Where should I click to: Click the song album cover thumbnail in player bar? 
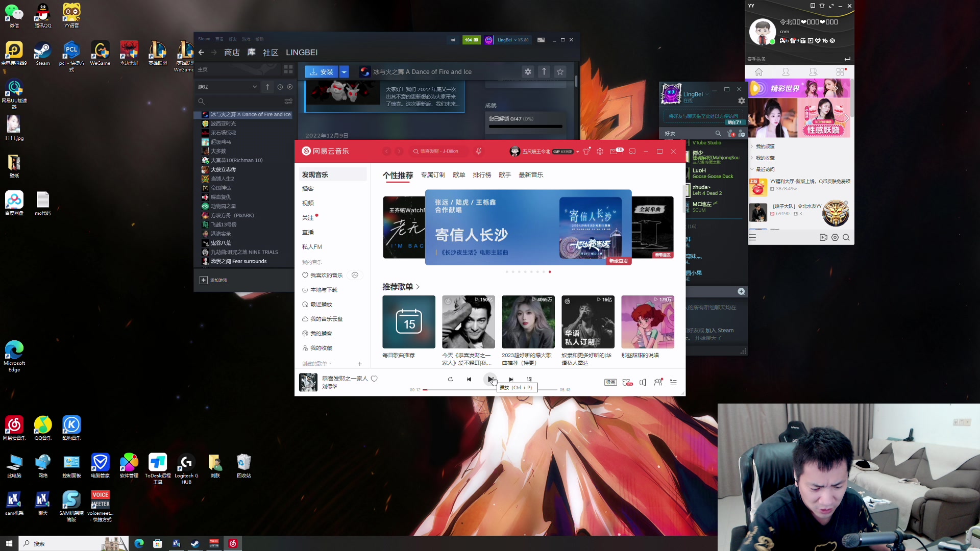coord(308,382)
